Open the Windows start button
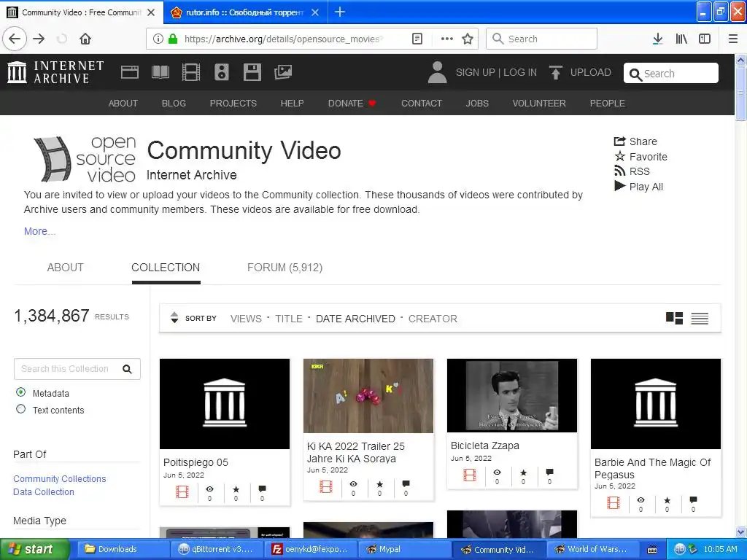The height and width of the screenshot is (560, 747). (35, 549)
